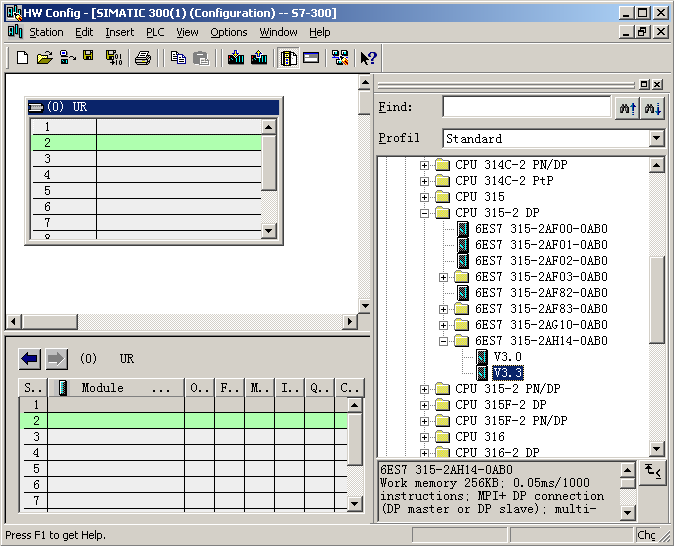Select 6ES7 315-2AF00-0AB0 in the catalog

[x=540, y=229]
